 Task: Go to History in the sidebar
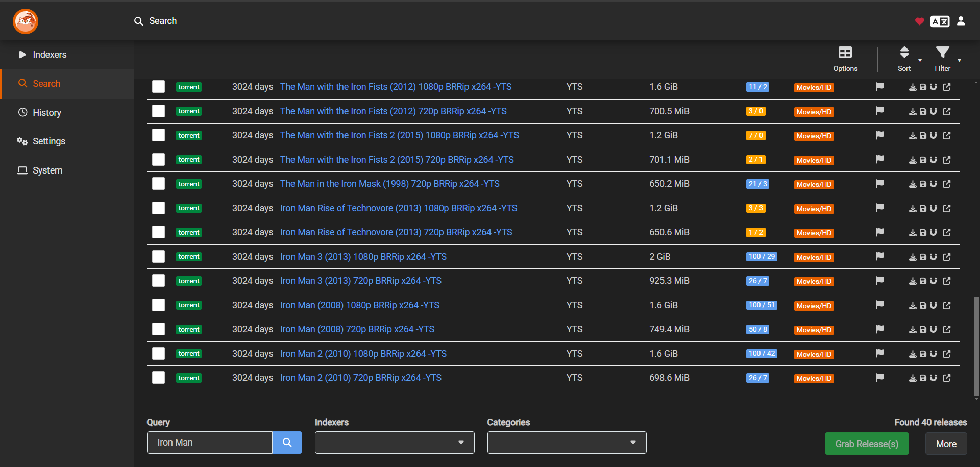46,113
